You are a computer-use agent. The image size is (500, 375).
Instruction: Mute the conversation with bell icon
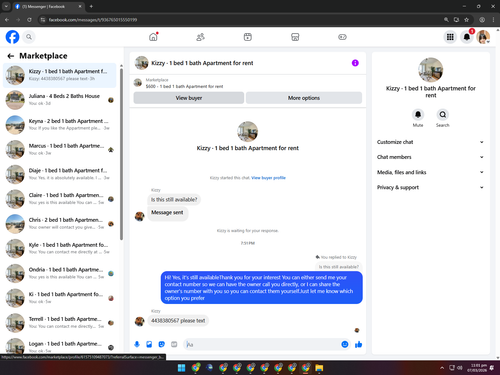point(418,115)
